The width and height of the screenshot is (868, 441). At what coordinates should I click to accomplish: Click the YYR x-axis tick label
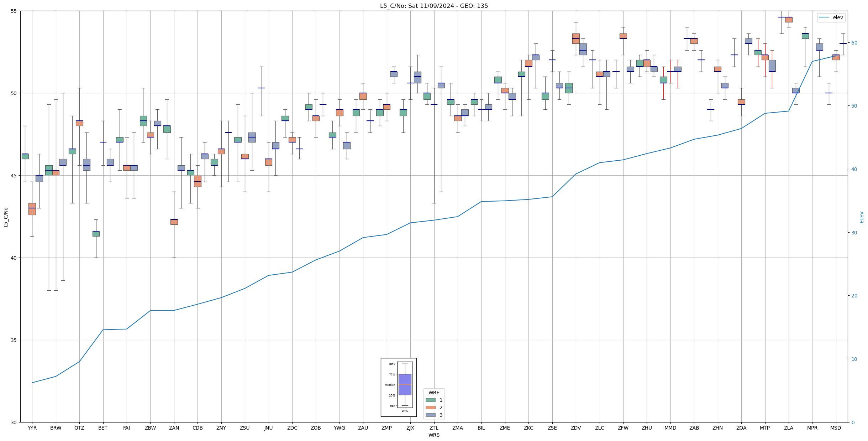[32, 428]
